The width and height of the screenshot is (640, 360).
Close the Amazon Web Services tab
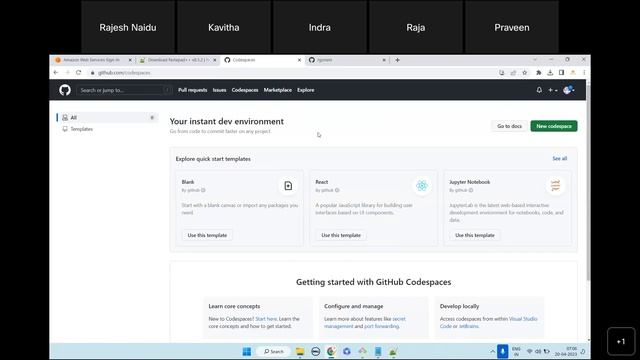(130, 60)
